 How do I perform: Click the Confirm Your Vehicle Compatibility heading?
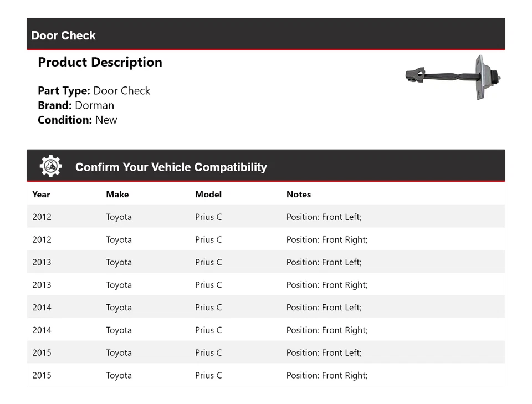(x=171, y=167)
